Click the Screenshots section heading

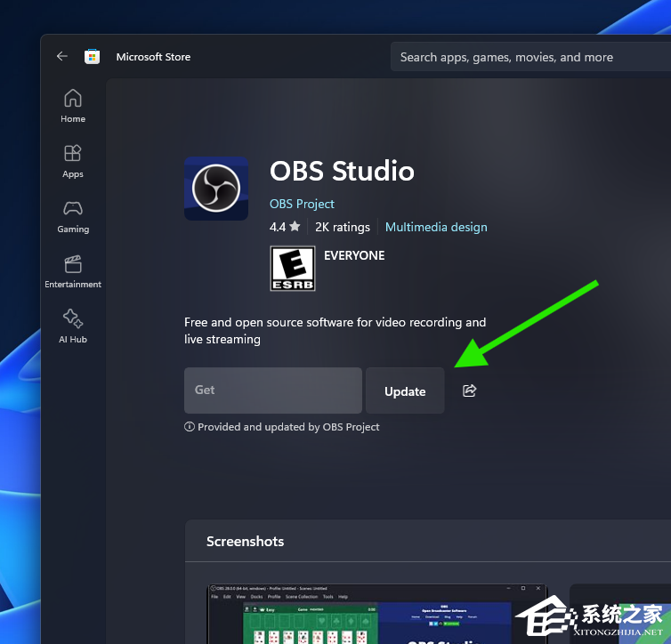246,542
